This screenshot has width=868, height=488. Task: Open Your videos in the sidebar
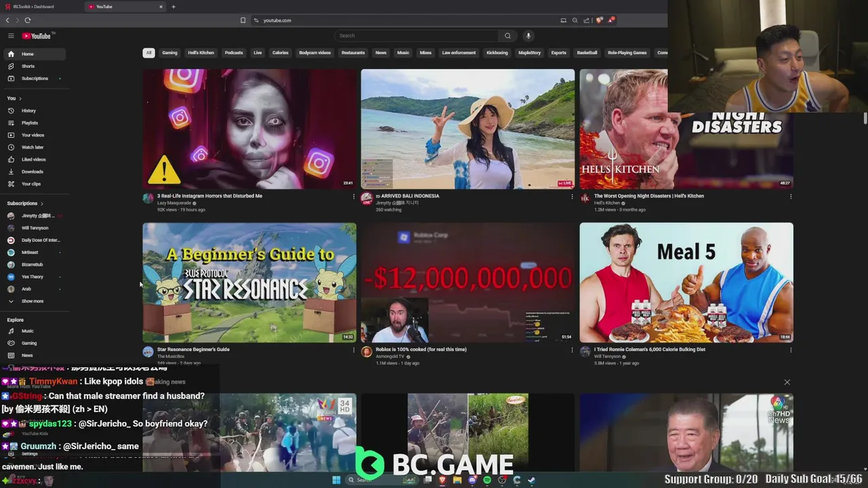click(35, 135)
